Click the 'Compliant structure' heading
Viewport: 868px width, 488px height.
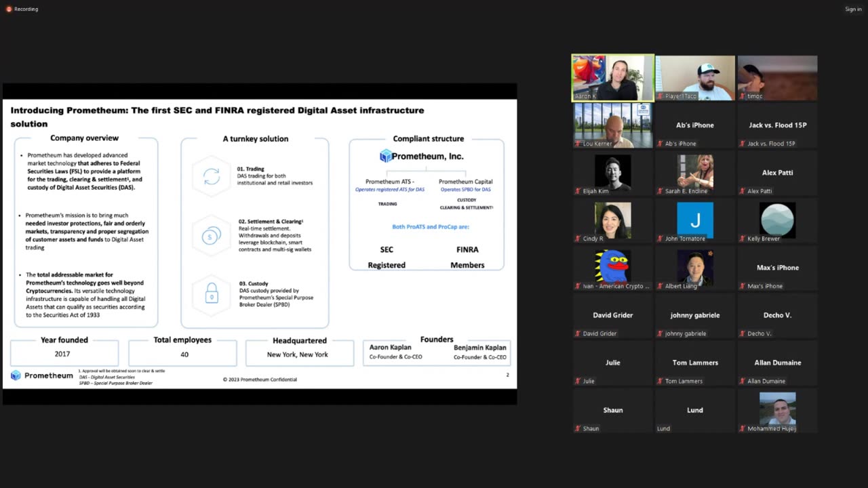(x=429, y=139)
